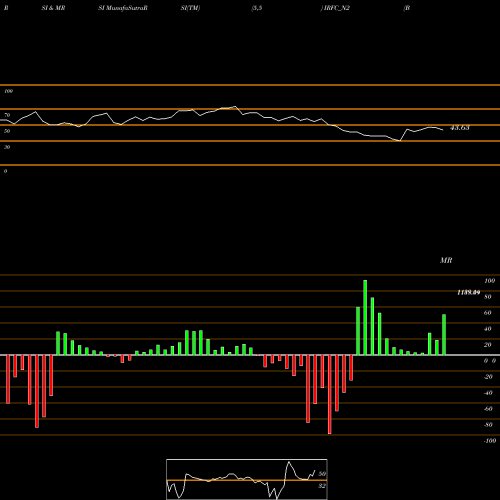The image size is (500, 500).
Task: Click the current RSI value 43.63
Action: pyautogui.click(x=460, y=128)
